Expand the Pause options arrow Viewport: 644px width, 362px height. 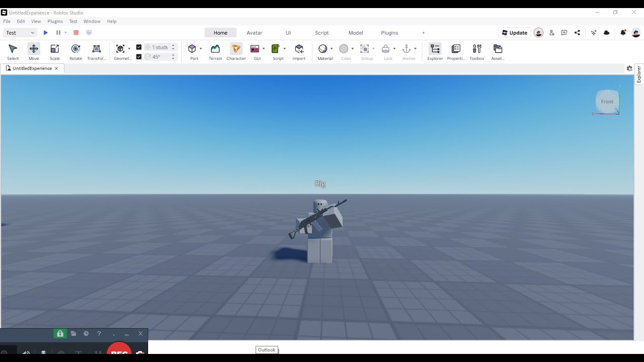pos(65,33)
